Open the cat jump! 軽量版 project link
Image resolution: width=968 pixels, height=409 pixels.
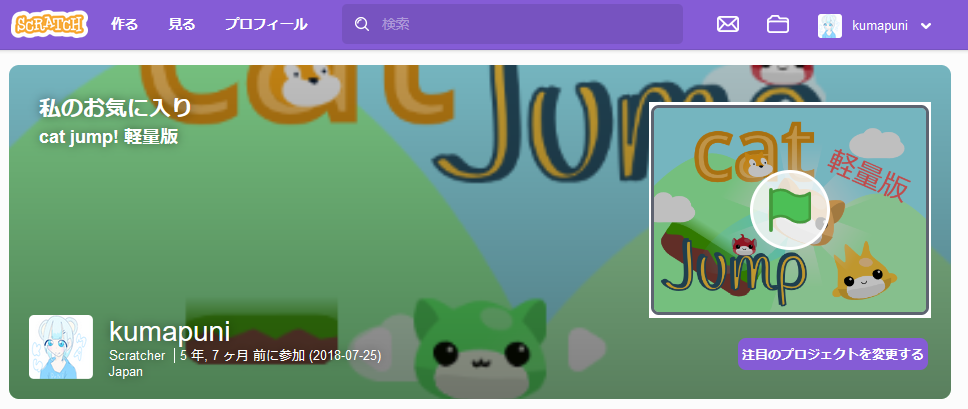(x=108, y=137)
